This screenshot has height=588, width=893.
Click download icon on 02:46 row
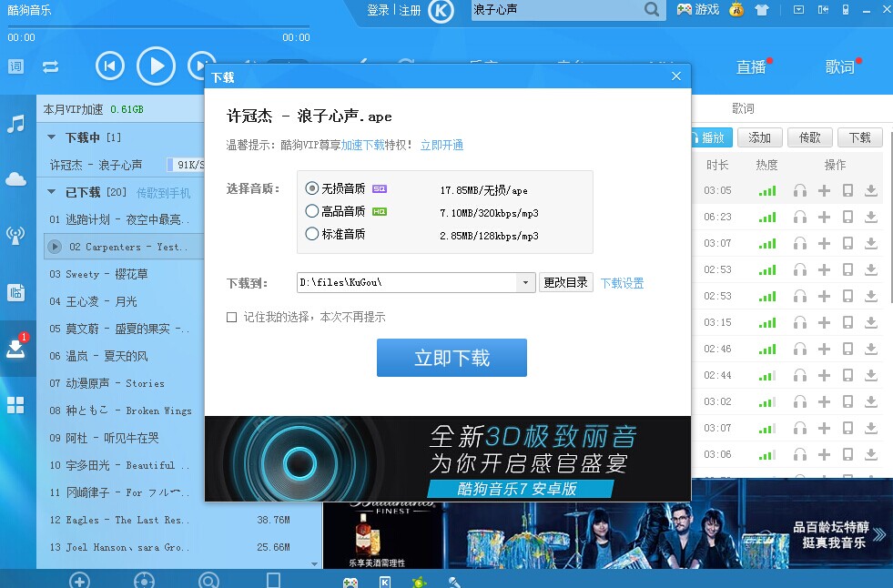(871, 349)
